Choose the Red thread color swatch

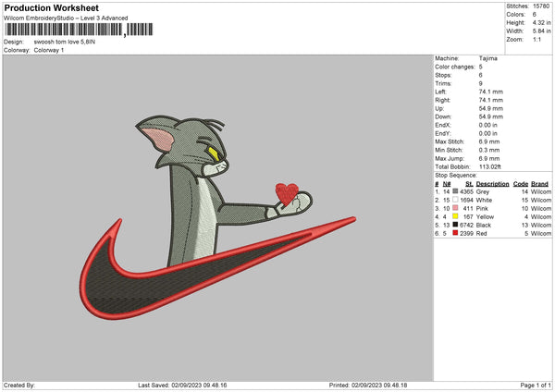[455, 233]
